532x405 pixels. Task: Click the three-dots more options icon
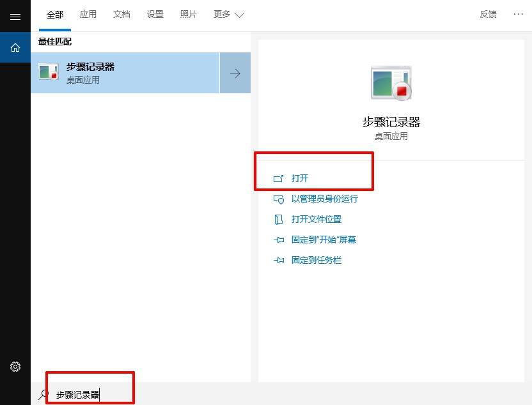[x=518, y=14]
